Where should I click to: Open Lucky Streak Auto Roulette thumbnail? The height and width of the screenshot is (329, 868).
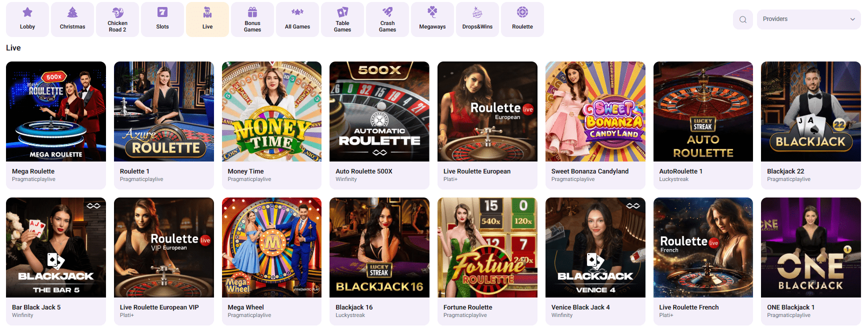pyautogui.click(x=703, y=111)
